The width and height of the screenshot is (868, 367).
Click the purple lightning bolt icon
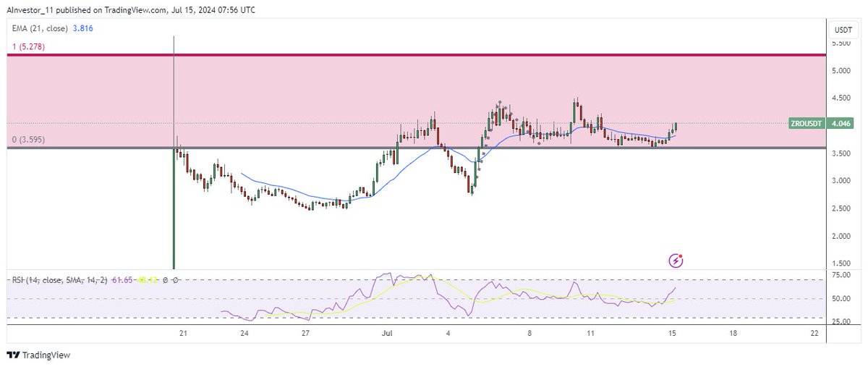[676, 259]
